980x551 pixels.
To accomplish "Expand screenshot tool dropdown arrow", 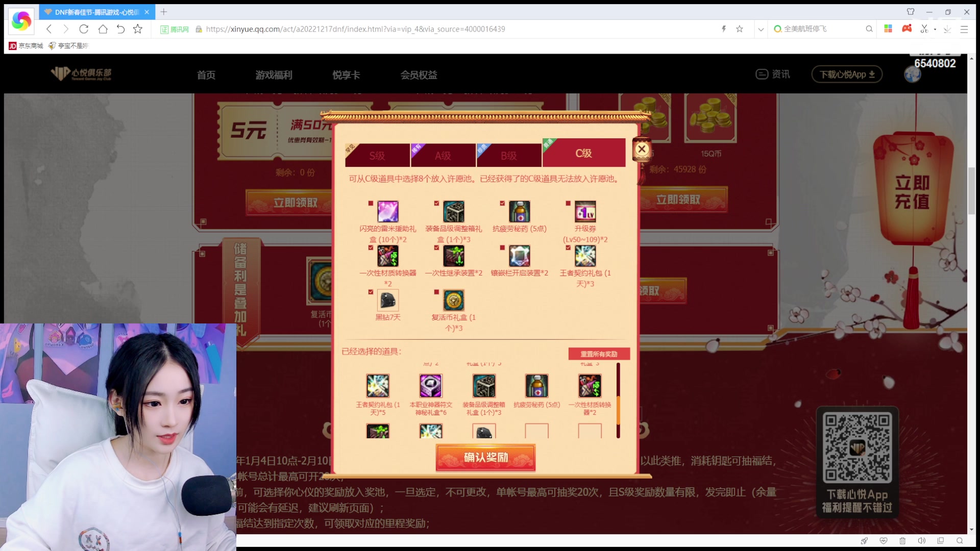I will point(935,29).
